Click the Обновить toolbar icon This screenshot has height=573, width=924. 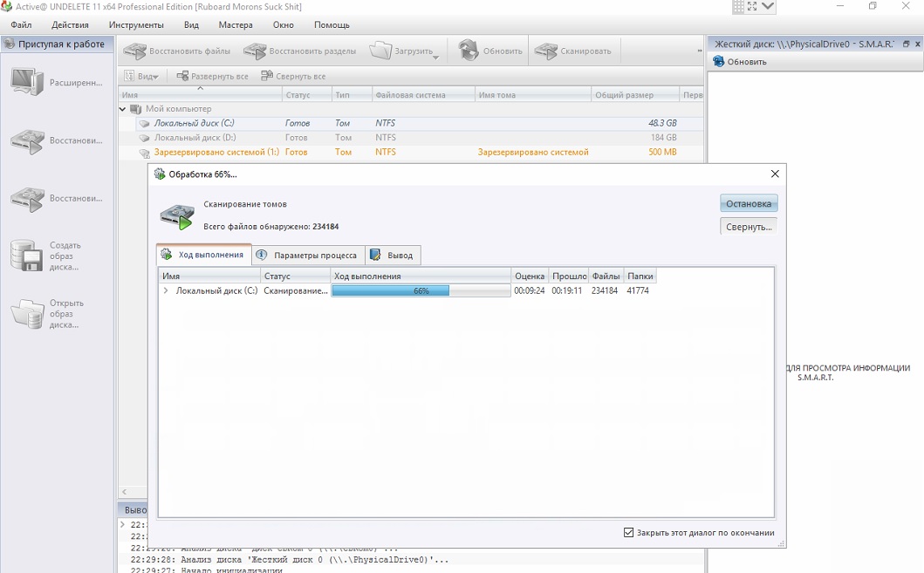(x=469, y=51)
